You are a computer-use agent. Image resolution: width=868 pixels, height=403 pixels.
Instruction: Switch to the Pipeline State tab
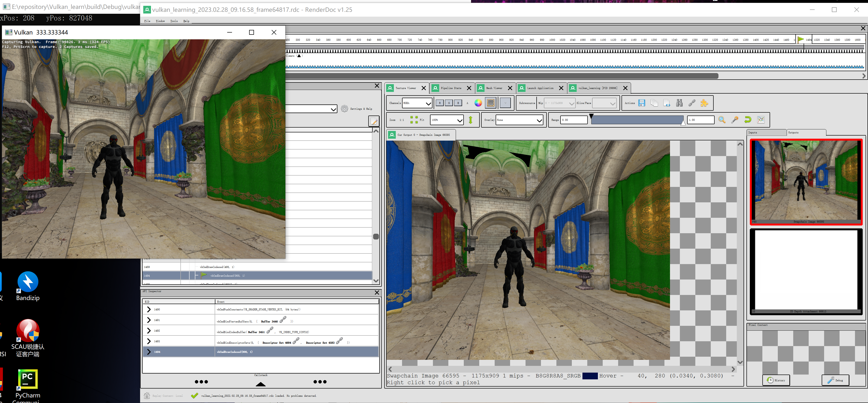click(451, 88)
